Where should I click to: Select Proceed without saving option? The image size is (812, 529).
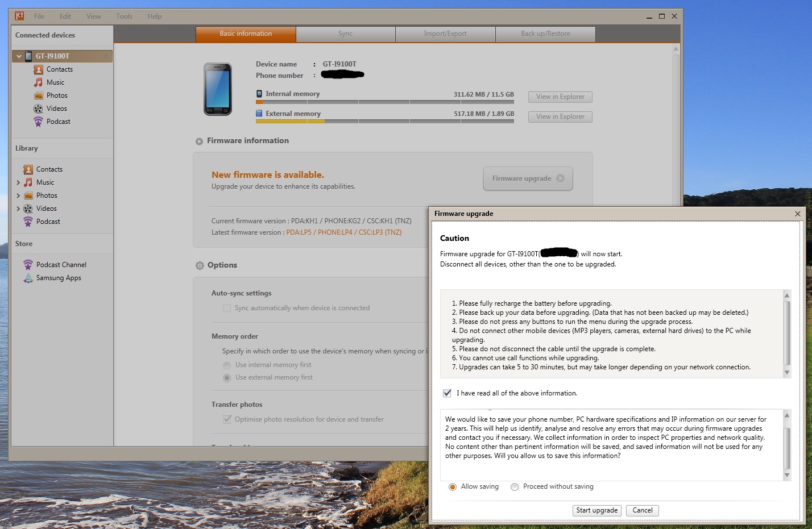tap(515, 487)
